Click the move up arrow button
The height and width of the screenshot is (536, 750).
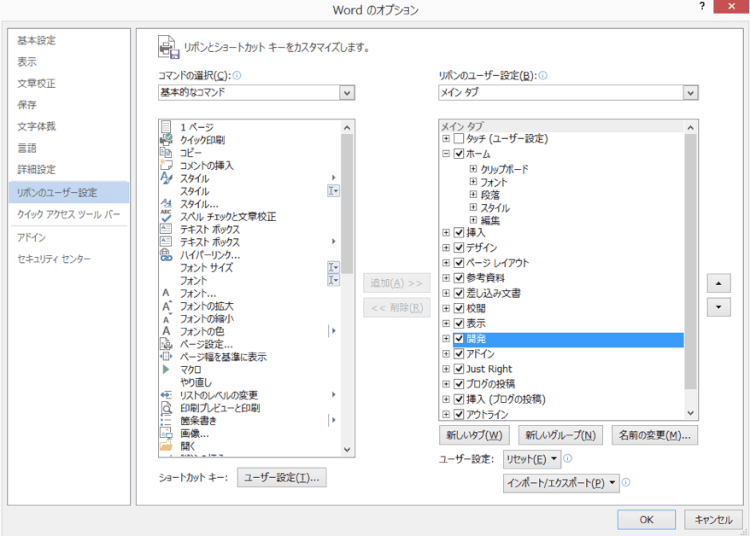point(718,283)
